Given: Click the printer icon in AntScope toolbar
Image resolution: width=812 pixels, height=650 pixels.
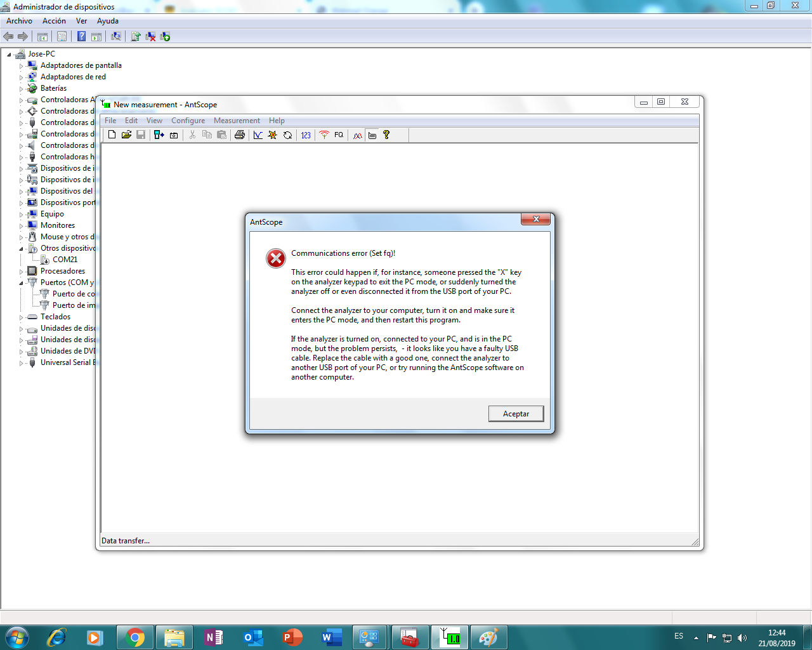Looking at the screenshot, I should 240,135.
